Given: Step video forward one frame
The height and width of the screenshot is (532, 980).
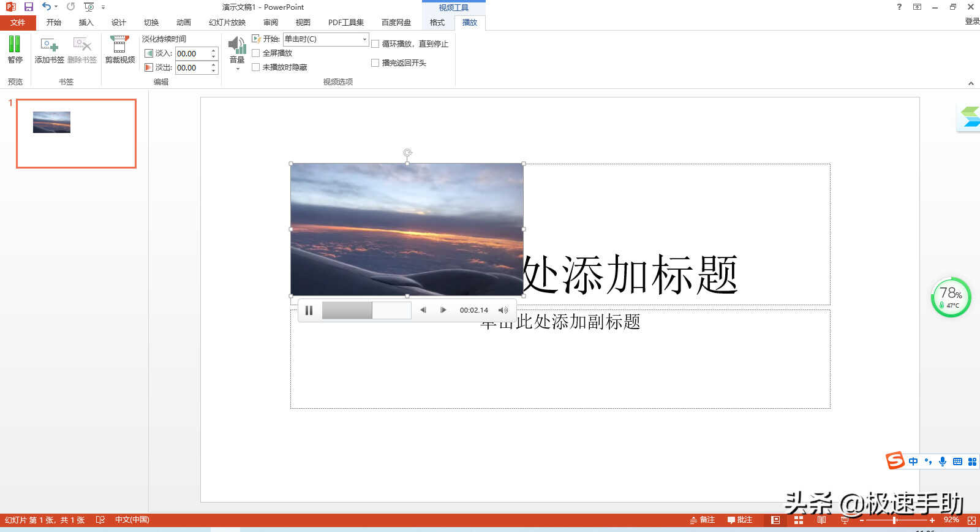Looking at the screenshot, I should pos(443,310).
